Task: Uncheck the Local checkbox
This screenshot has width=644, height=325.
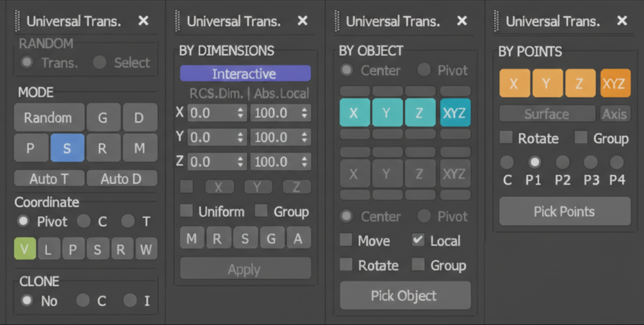Action: click(418, 240)
